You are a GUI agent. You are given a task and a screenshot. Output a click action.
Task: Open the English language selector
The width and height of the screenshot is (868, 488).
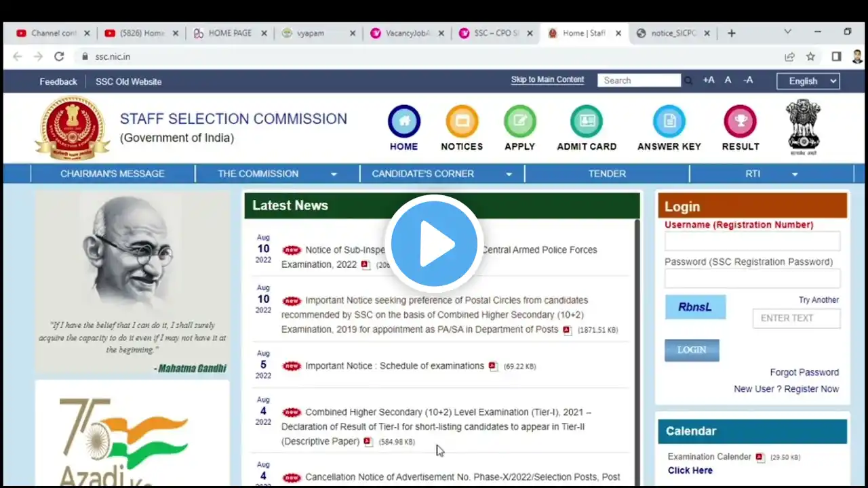(x=808, y=81)
